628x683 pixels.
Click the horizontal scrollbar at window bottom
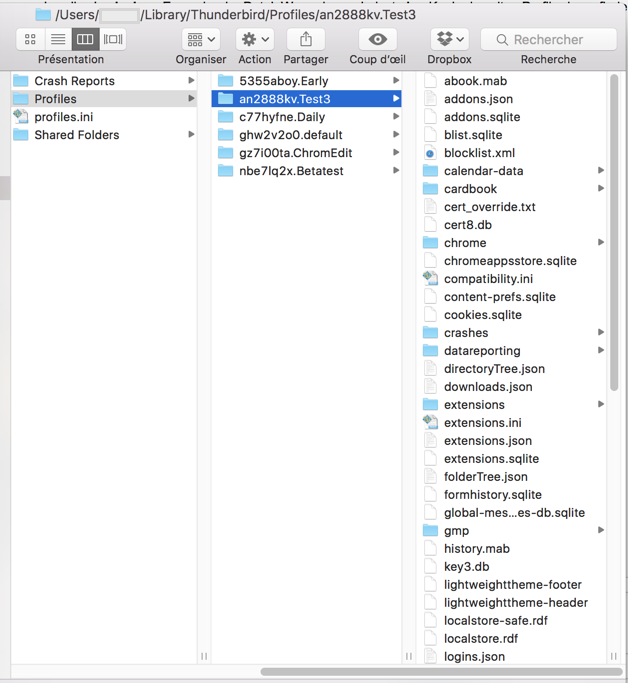tap(442, 672)
